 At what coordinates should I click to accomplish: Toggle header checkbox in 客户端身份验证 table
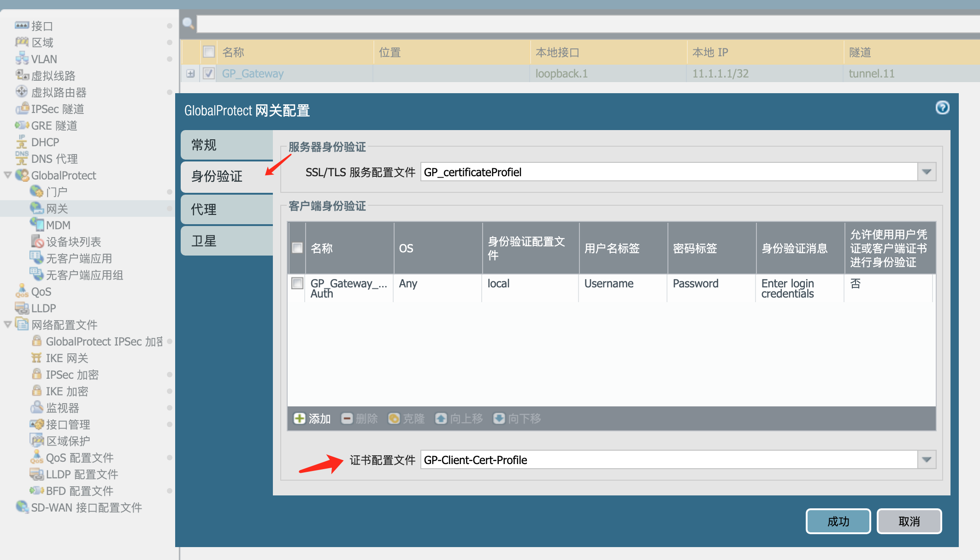click(x=297, y=248)
